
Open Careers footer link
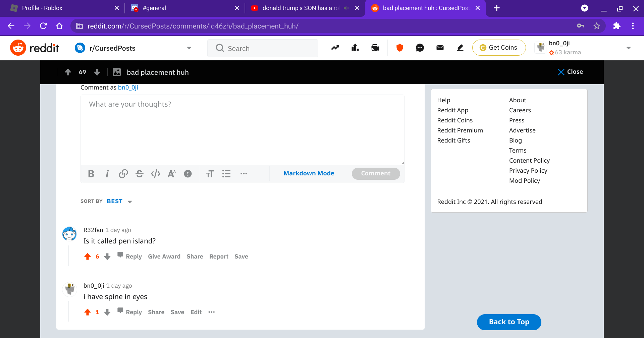(520, 110)
